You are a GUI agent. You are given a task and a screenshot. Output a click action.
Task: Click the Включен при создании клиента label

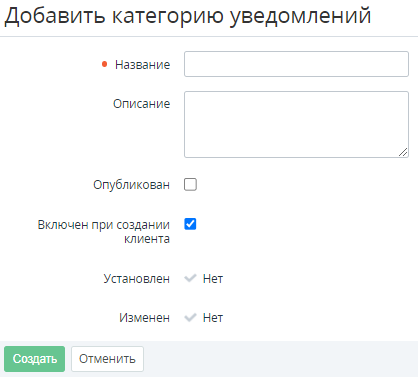(x=104, y=232)
